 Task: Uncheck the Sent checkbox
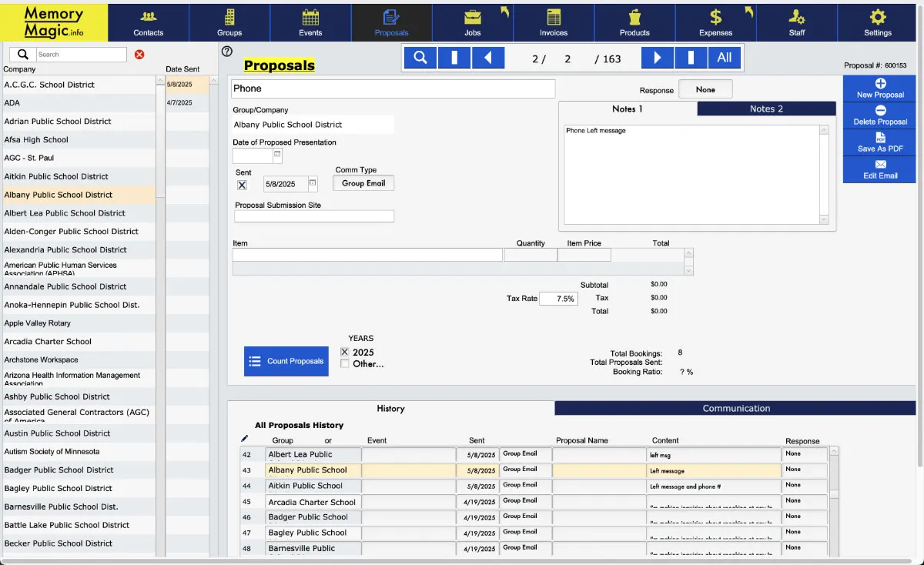coord(242,185)
